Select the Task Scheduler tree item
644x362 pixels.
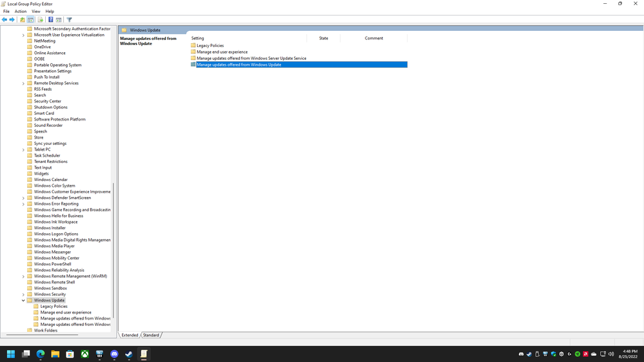point(47,155)
